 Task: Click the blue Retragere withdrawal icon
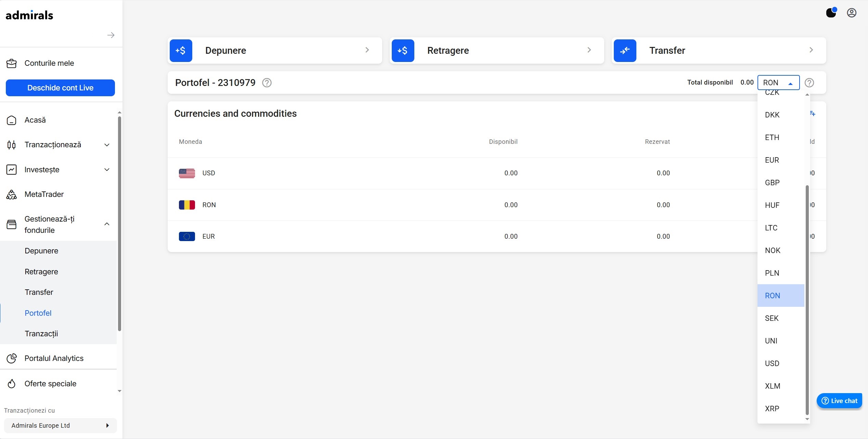tap(403, 51)
